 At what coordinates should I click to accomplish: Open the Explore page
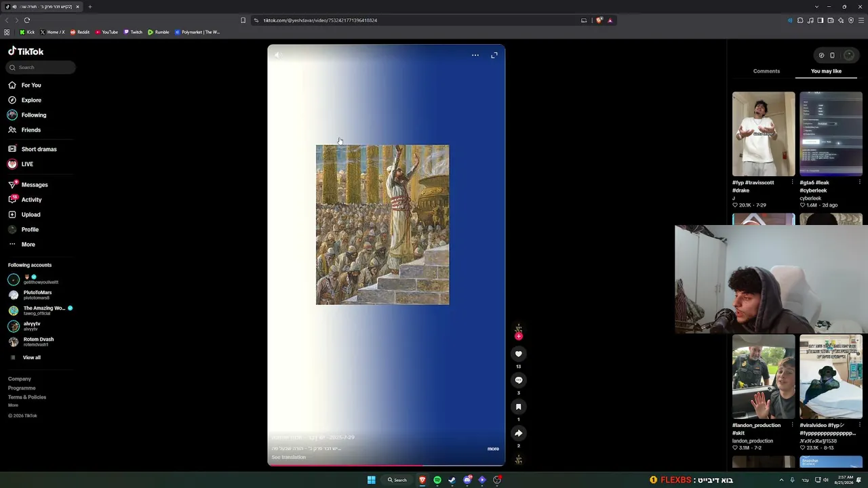coord(25,100)
